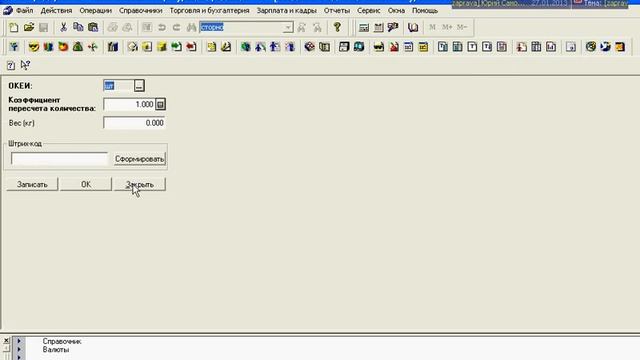640x360 pixels.
Task: Open a file with the folder icon
Action: click(29, 27)
